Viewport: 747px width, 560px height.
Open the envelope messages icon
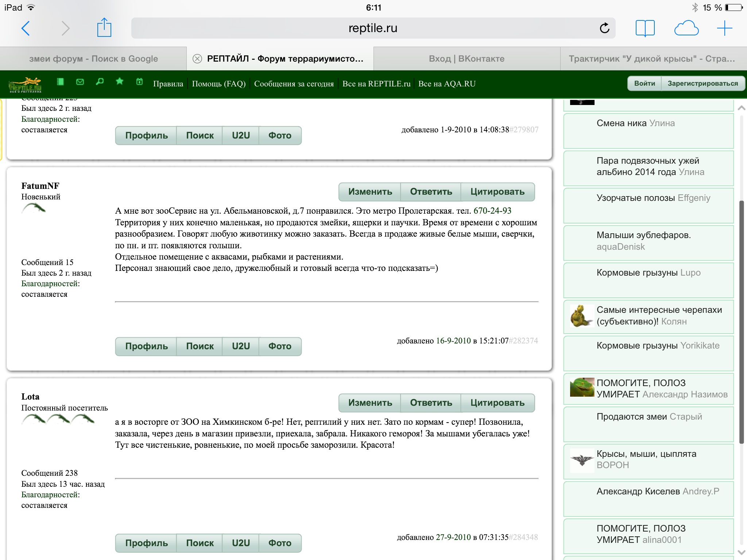pyautogui.click(x=80, y=82)
